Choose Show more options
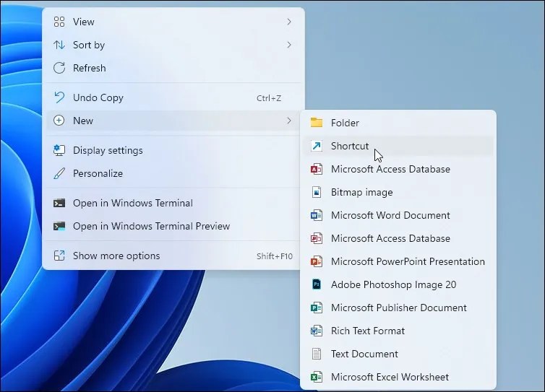Image resolution: width=545 pixels, height=392 pixels. click(x=173, y=256)
